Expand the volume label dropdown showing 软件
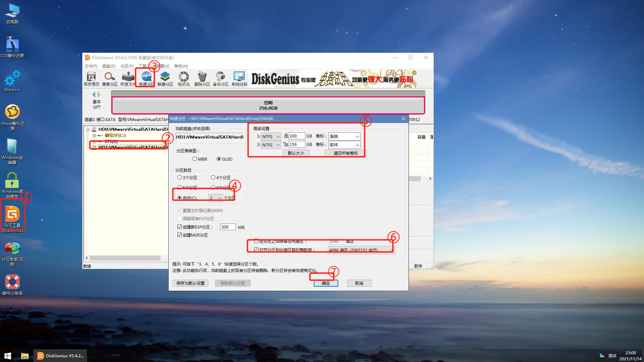 click(x=344, y=145)
